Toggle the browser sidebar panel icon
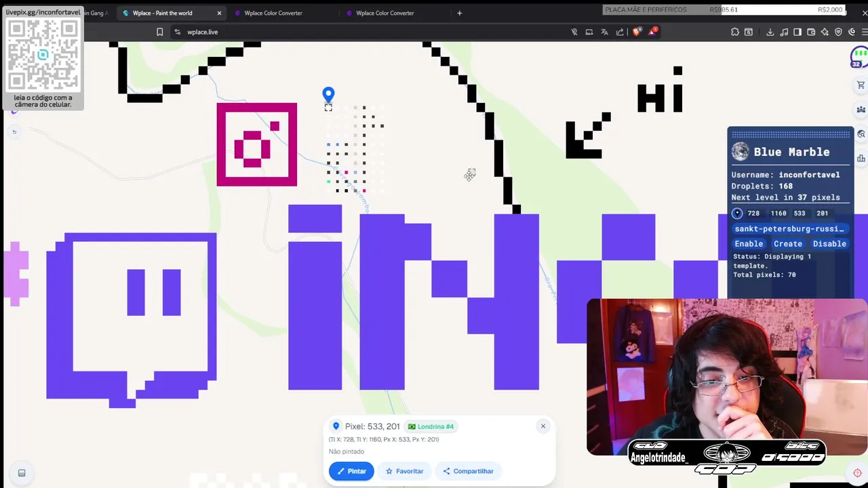The width and height of the screenshot is (868, 488). coord(797,32)
